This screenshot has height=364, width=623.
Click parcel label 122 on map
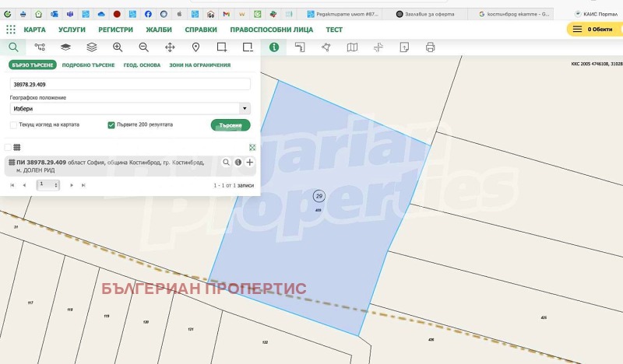pyautogui.click(x=265, y=341)
